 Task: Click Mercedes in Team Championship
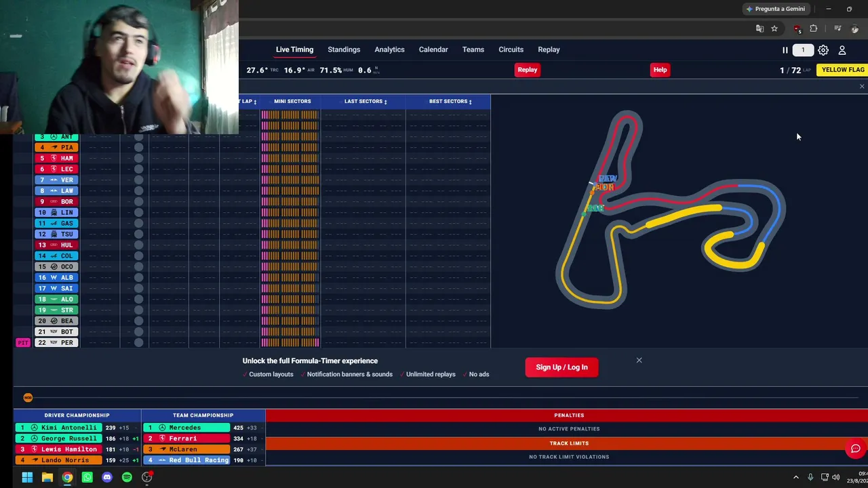185,428
